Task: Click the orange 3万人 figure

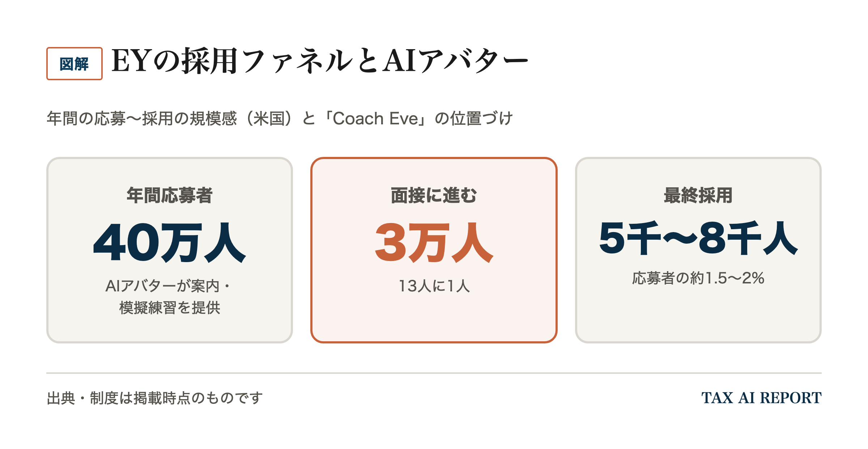Action: tap(434, 242)
